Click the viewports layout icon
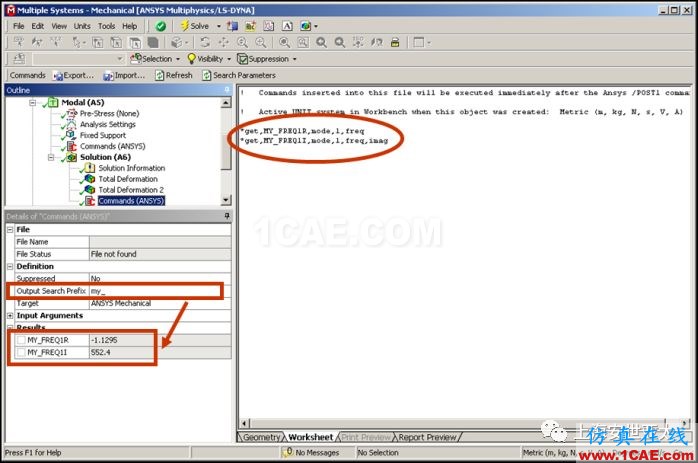This screenshot has height=463, width=698. pos(418,43)
